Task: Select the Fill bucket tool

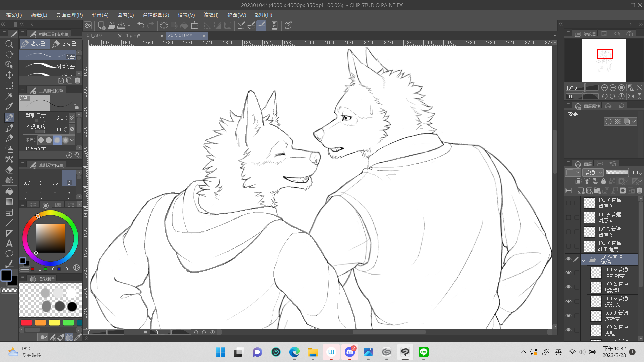Action: pyautogui.click(x=9, y=191)
